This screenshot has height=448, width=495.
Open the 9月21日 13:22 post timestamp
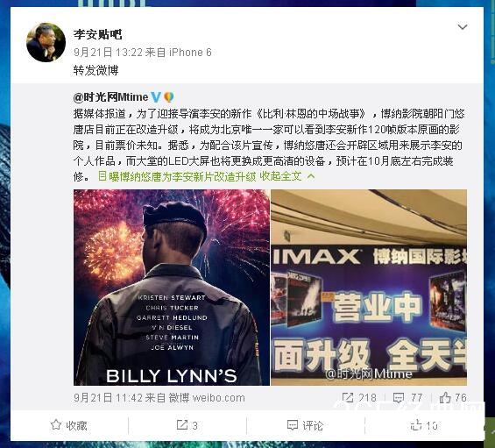[x=109, y=52]
